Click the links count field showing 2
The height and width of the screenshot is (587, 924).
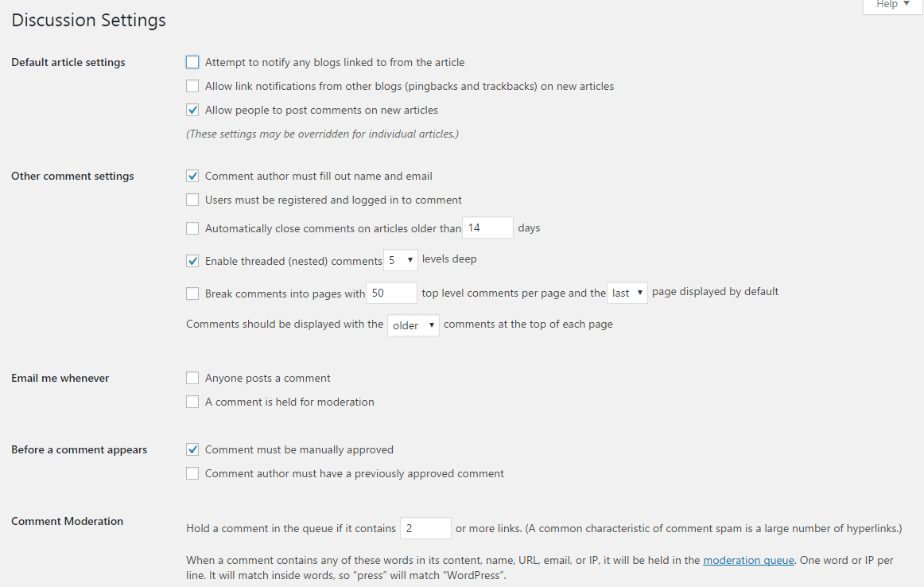coord(425,528)
